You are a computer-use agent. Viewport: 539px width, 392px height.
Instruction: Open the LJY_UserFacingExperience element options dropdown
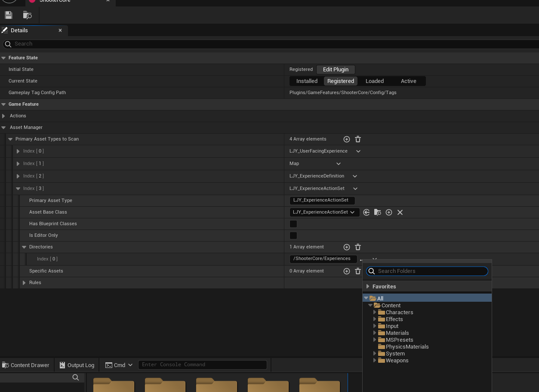point(358,151)
